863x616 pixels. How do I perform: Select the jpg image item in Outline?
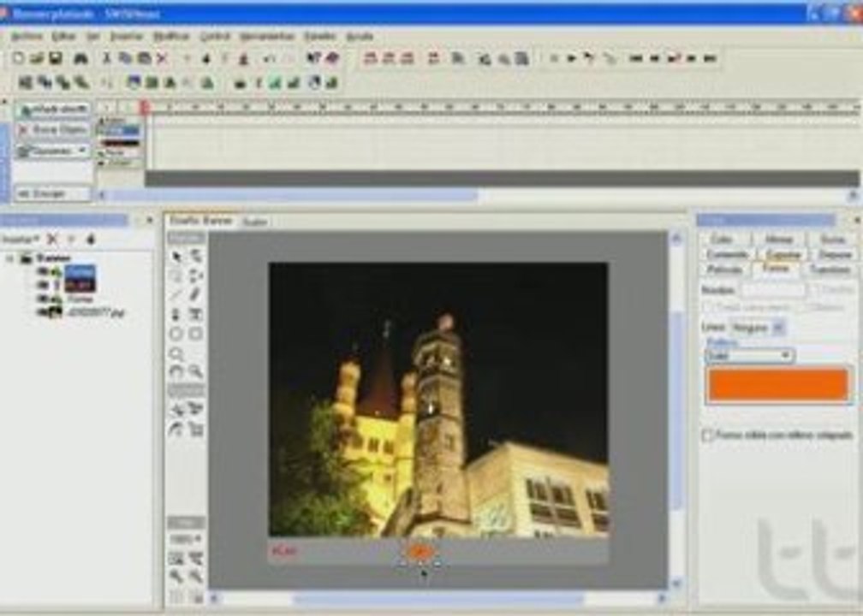coord(95,313)
